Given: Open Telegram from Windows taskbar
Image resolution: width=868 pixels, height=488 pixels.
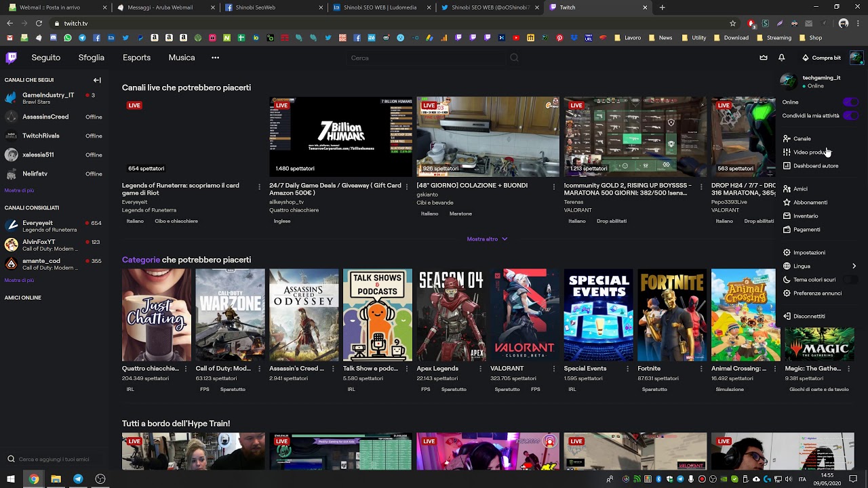Looking at the screenshot, I should click(78, 479).
